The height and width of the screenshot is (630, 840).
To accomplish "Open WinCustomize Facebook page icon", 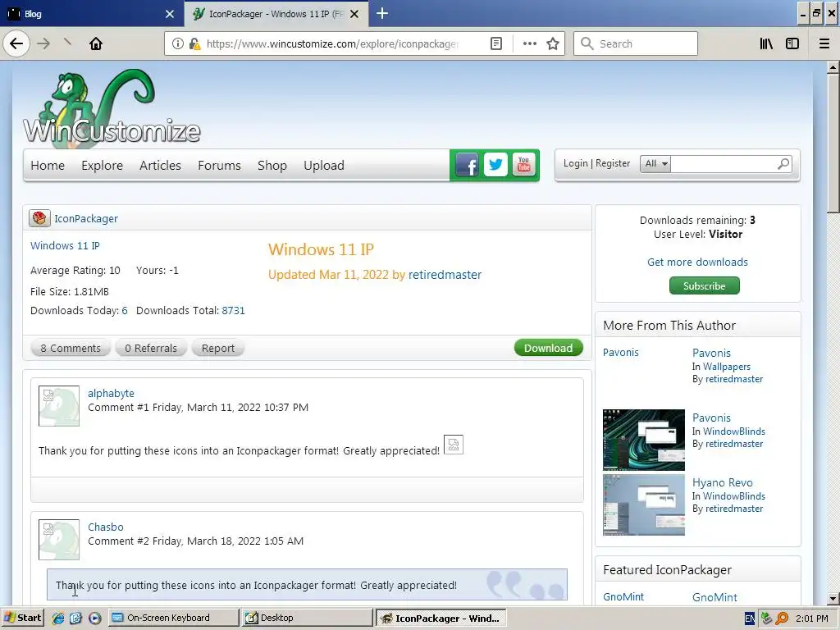I will [467, 165].
